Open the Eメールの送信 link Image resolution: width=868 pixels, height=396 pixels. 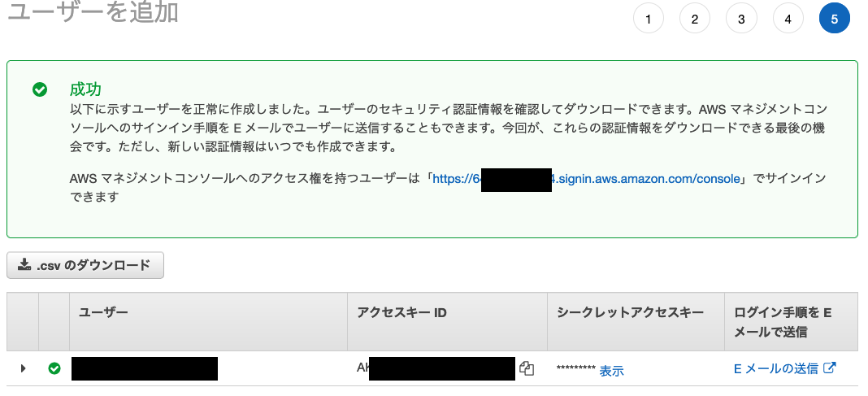pyautogui.click(x=776, y=368)
